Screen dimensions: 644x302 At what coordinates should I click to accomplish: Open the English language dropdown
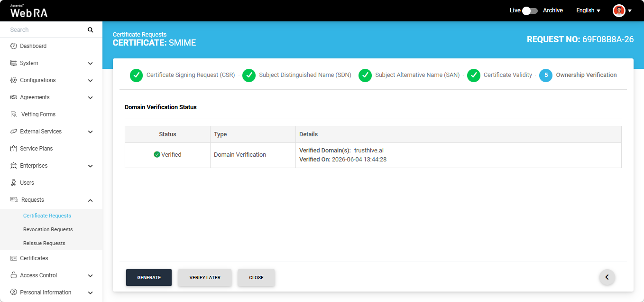[x=588, y=10]
